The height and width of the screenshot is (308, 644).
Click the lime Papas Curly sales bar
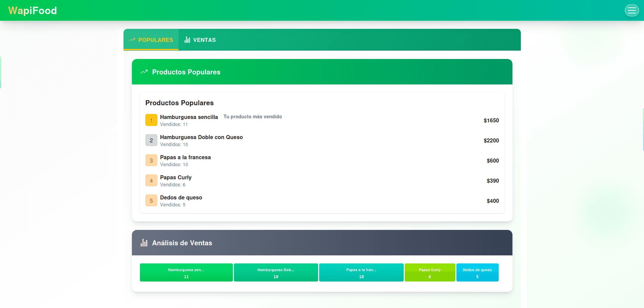[430, 272]
